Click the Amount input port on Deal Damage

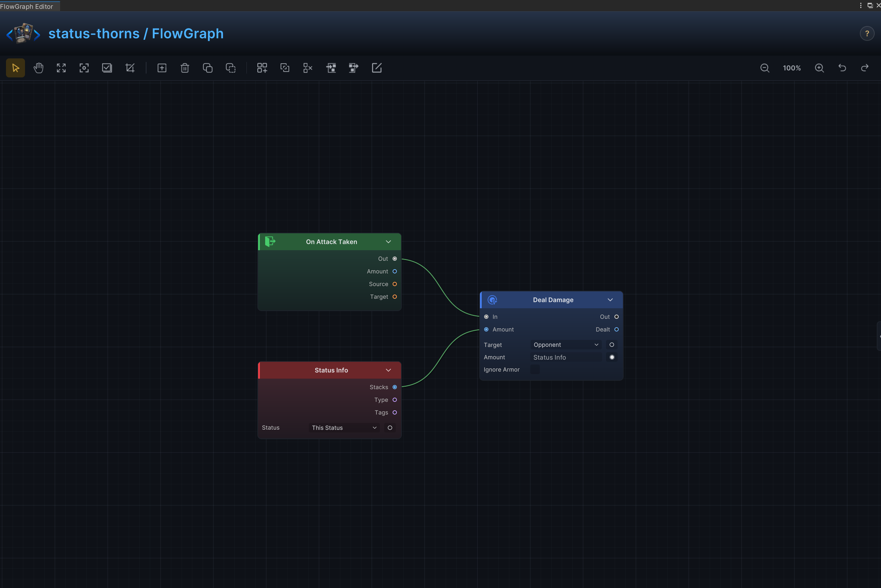coord(486,330)
